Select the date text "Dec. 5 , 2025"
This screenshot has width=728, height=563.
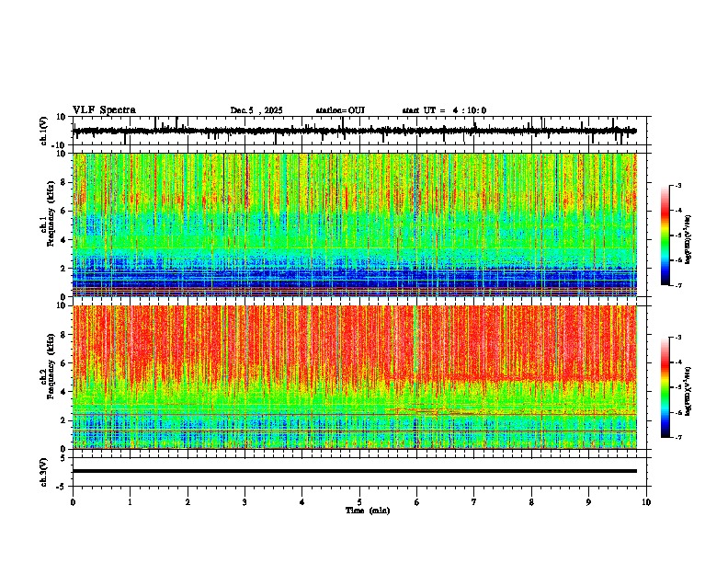pyautogui.click(x=256, y=110)
